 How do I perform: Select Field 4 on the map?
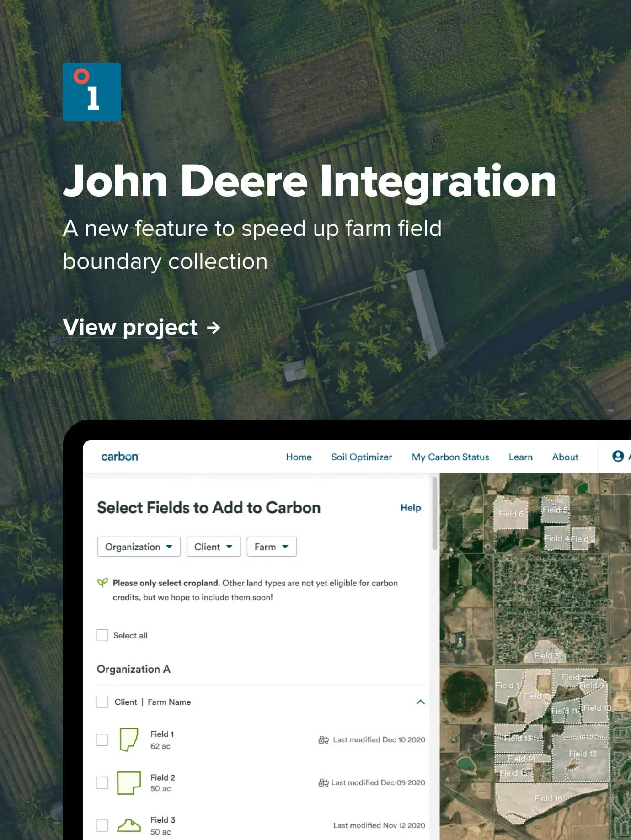coord(556,538)
